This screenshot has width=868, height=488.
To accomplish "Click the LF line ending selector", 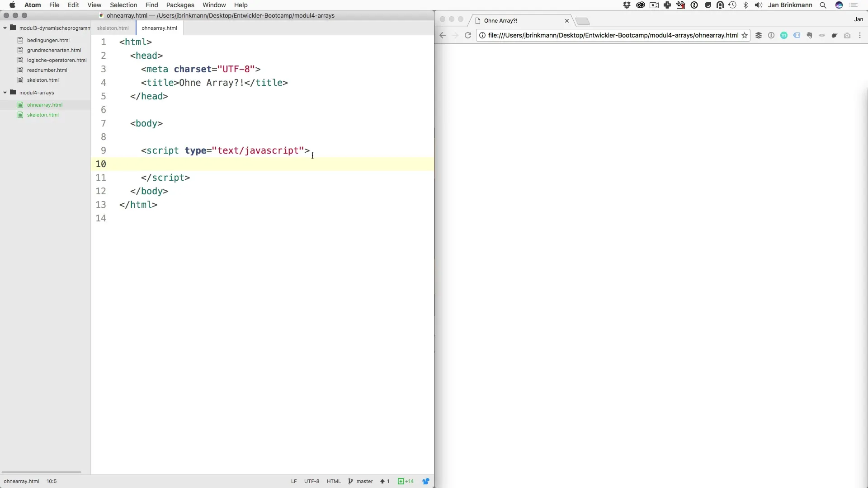I will (x=294, y=481).
